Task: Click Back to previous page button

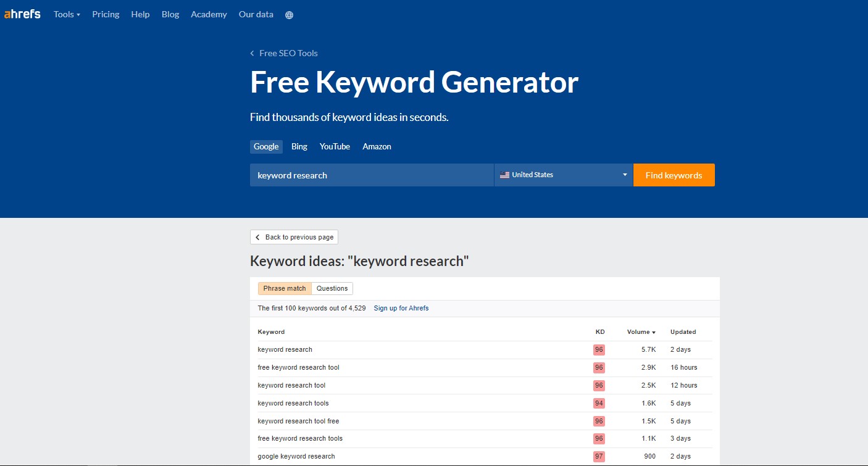Action: (294, 237)
